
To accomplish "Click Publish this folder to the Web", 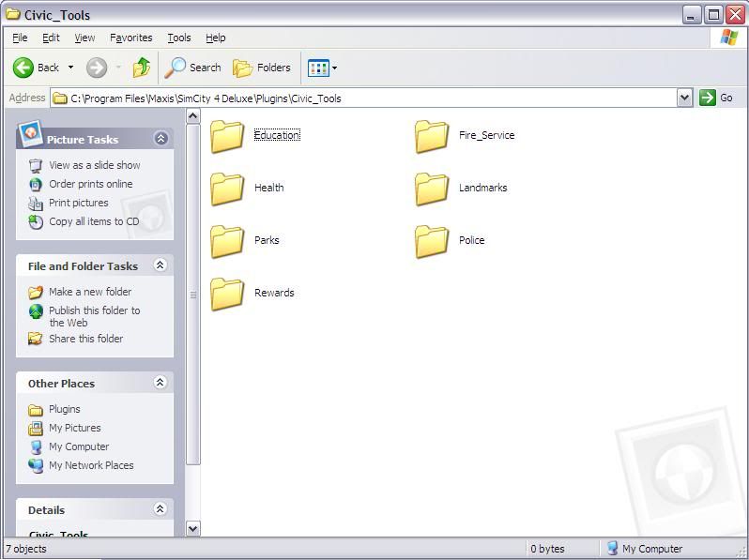I will 95,316.
